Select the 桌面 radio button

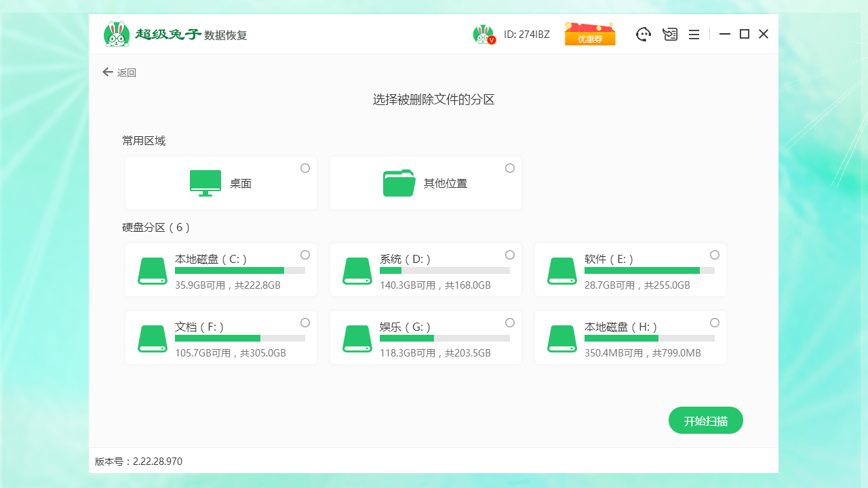pyautogui.click(x=305, y=168)
